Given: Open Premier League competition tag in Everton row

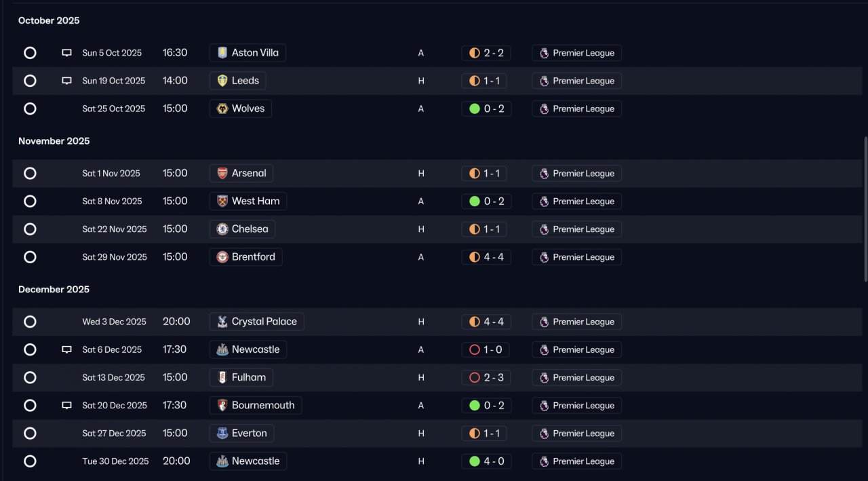Looking at the screenshot, I should click(x=577, y=434).
